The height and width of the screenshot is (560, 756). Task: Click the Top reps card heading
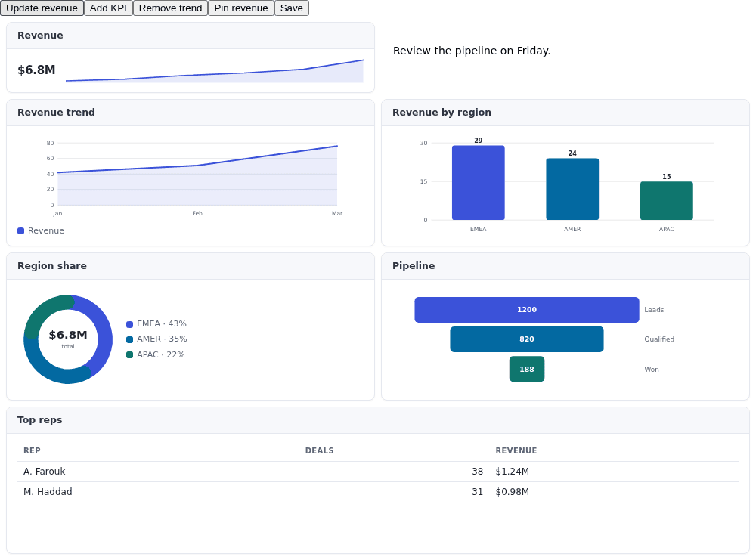point(39,420)
